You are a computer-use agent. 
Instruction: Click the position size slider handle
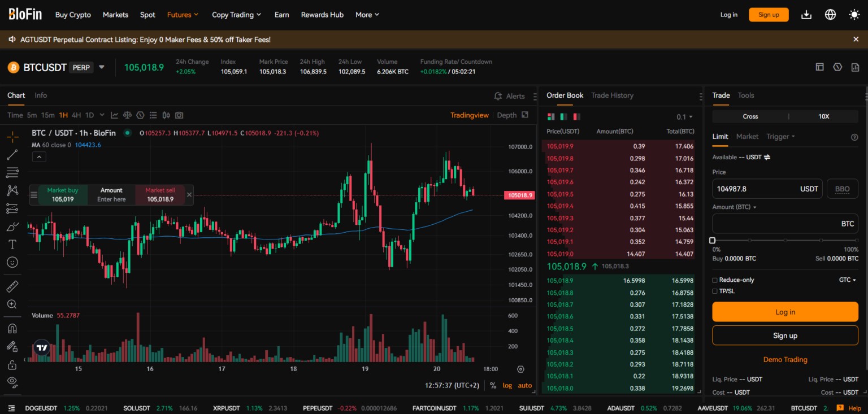[713, 241]
